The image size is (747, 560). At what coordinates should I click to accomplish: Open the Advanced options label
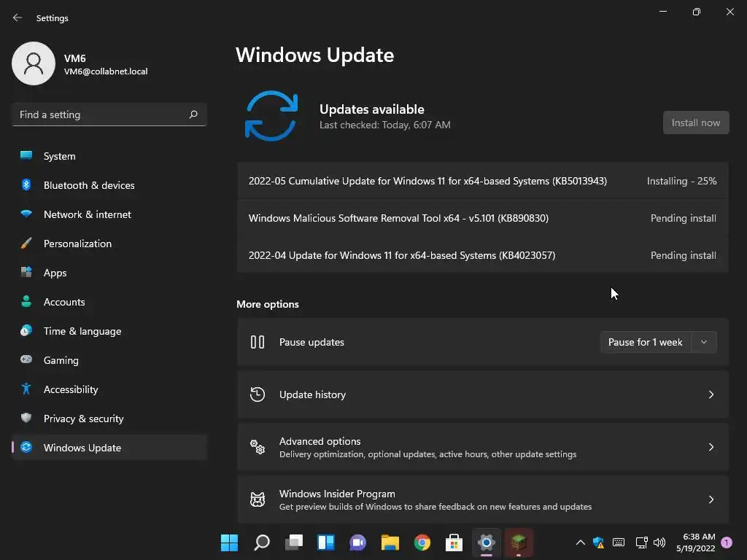click(x=320, y=441)
